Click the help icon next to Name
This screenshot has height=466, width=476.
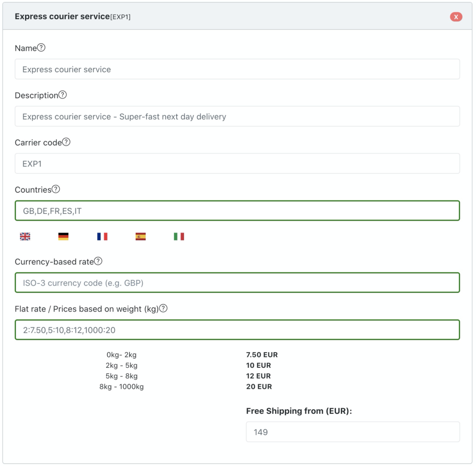pos(41,47)
